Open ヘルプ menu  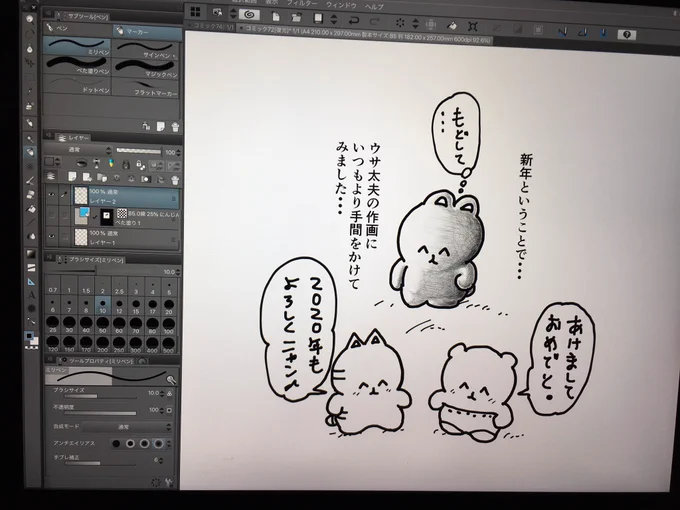(374, 7)
